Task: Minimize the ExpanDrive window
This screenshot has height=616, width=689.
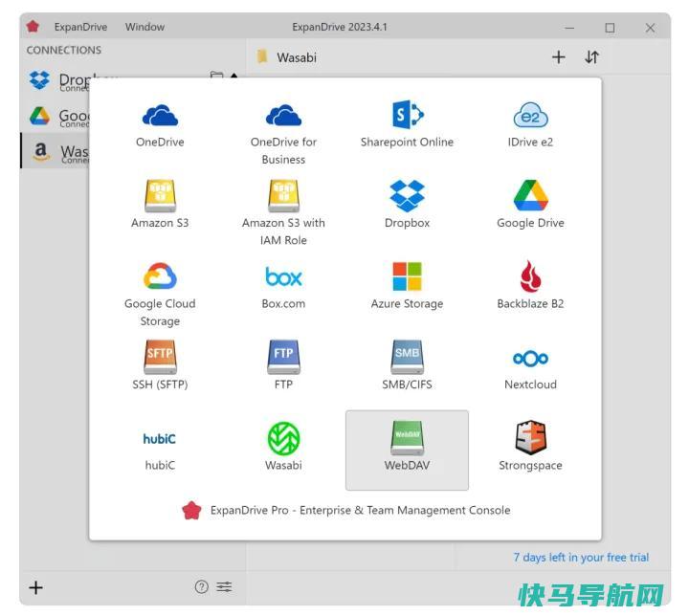Action: point(569,28)
